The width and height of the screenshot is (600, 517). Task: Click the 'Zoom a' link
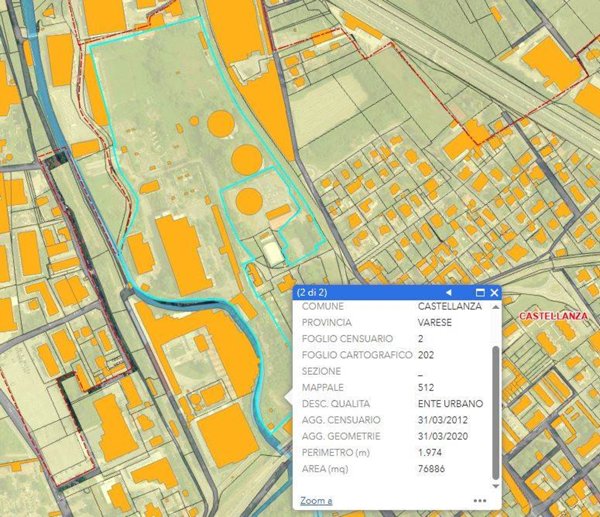click(316, 501)
